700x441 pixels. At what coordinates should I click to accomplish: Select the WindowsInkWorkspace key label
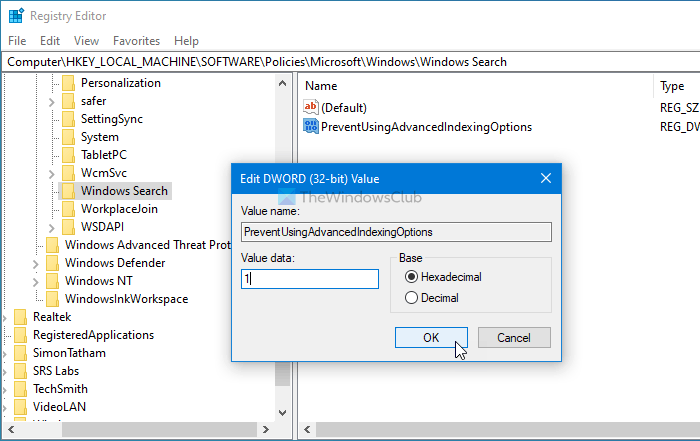[126, 299]
